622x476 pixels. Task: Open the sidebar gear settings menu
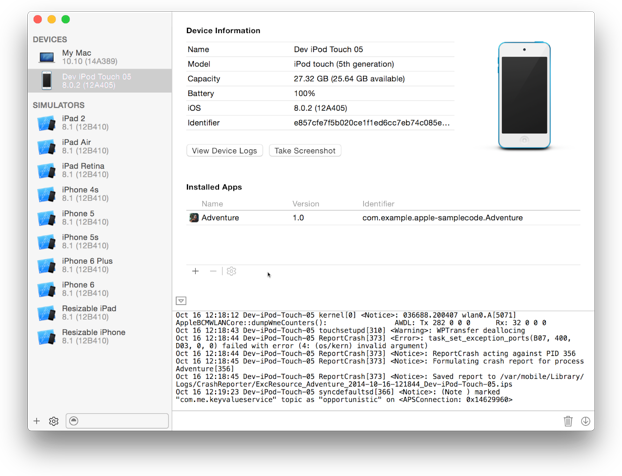tap(54, 421)
